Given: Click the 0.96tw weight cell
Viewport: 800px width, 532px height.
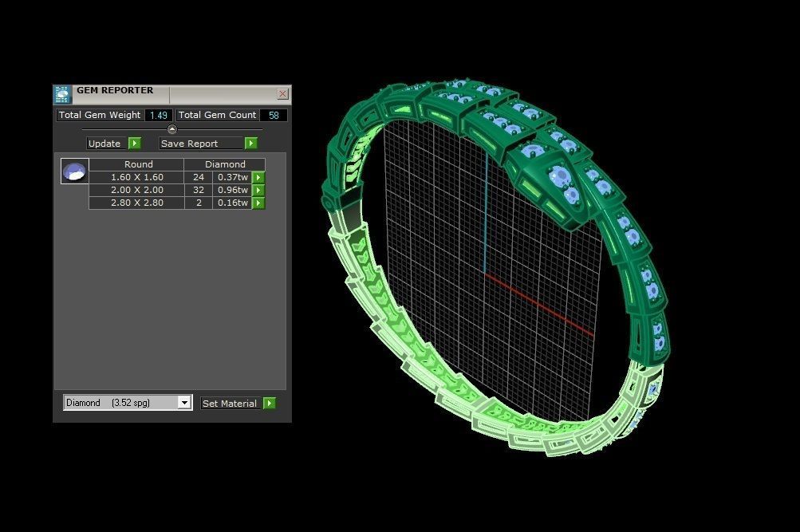Looking at the screenshot, I should (x=233, y=191).
